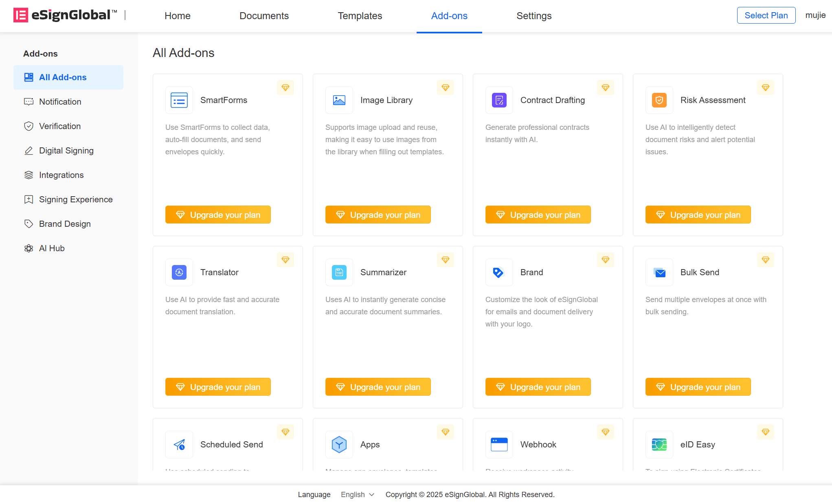The width and height of the screenshot is (832, 504).
Task: Upgrade your plan for Summarizer
Action: coord(378,387)
